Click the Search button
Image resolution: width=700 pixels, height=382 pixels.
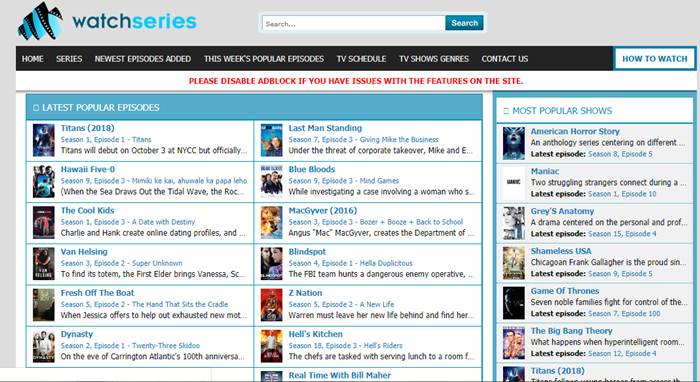pos(464,23)
